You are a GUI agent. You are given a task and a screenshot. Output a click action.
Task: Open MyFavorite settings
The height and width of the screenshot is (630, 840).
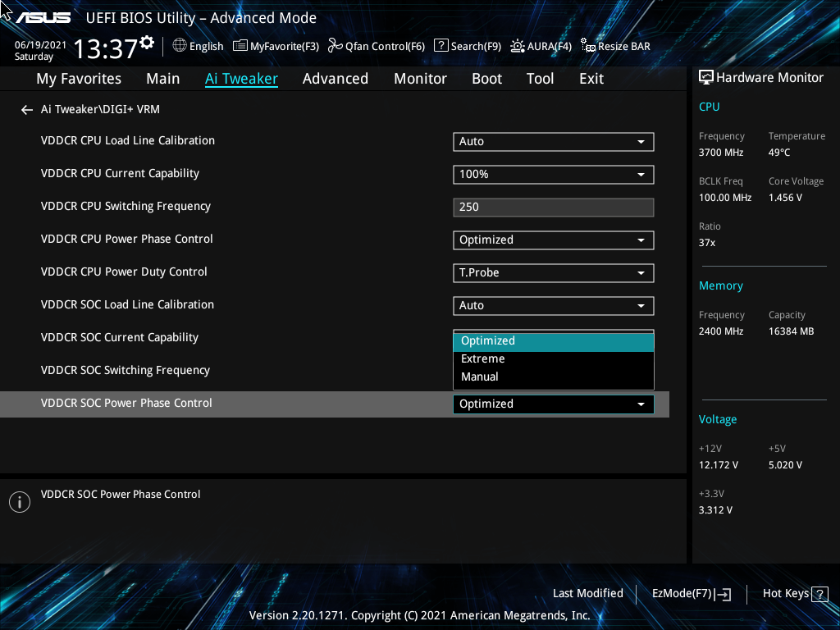click(275, 46)
